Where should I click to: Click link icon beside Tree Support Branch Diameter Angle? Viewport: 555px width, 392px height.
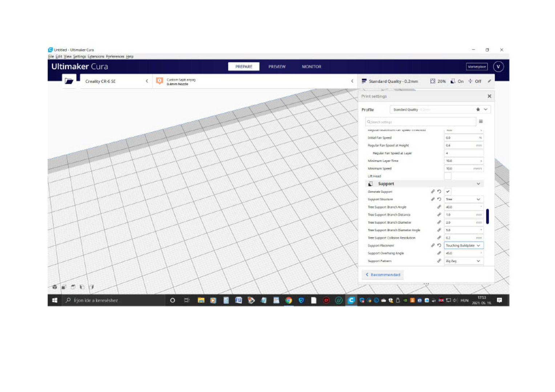[439, 230]
